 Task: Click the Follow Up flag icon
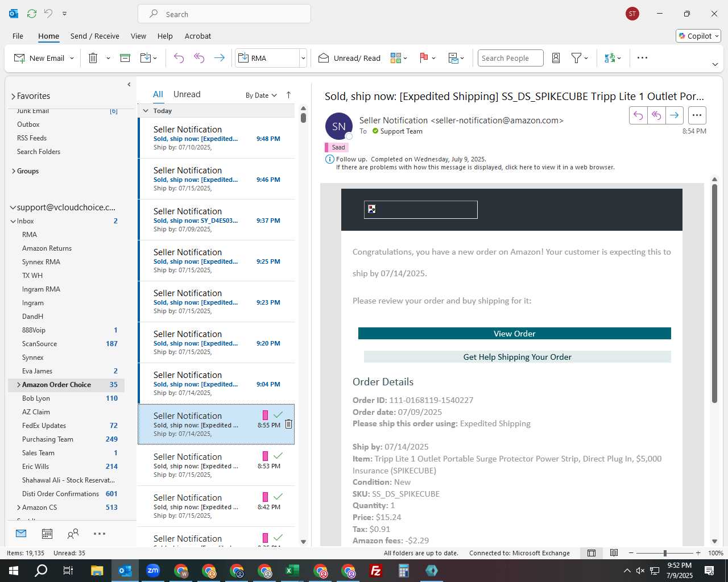[424, 58]
